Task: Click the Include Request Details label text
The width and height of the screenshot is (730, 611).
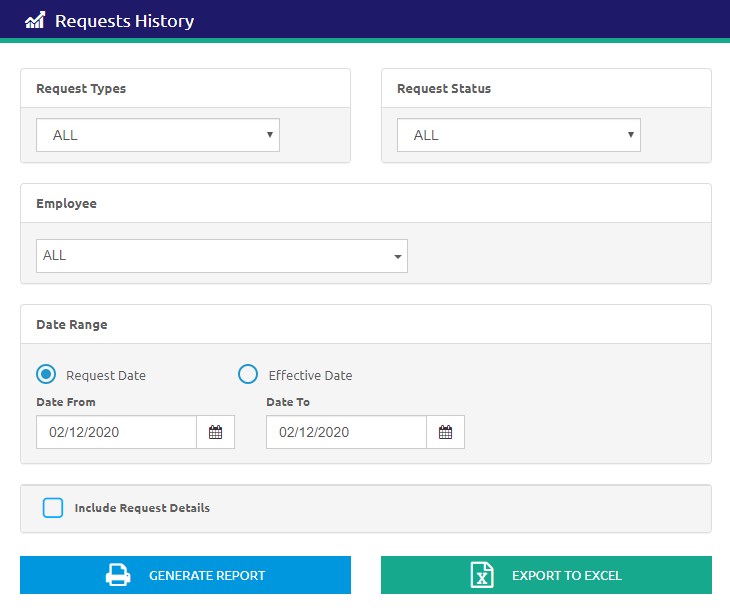Action: [x=142, y=508]
